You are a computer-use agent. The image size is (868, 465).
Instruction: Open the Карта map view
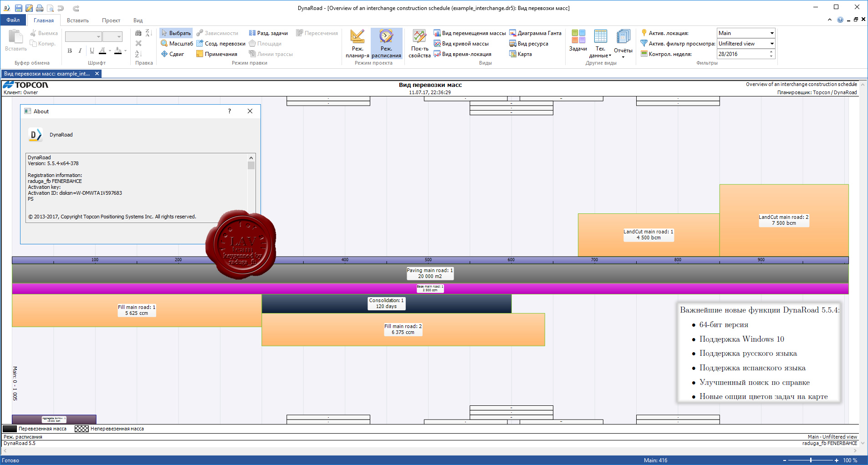[520, 54]
